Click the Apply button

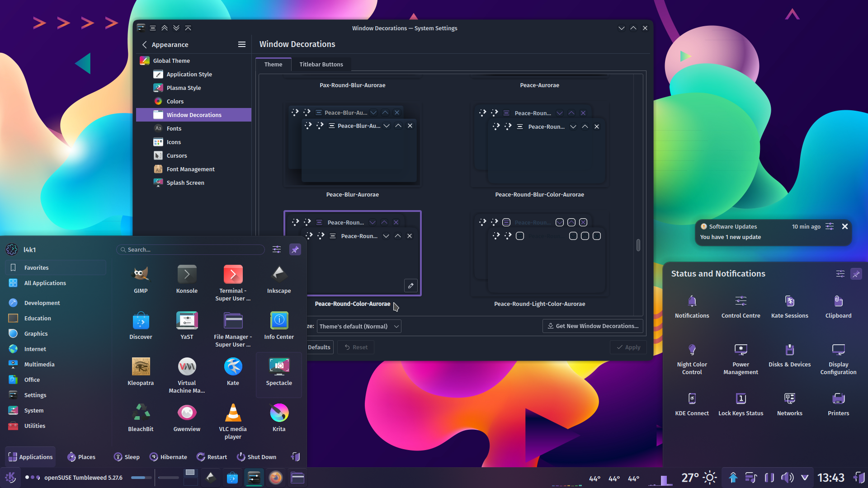628,347
